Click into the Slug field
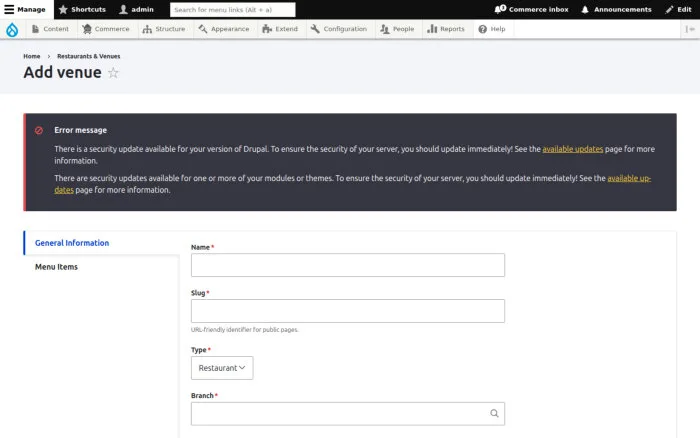The width and height of the screenshot is (700, 438). point(348,311)
